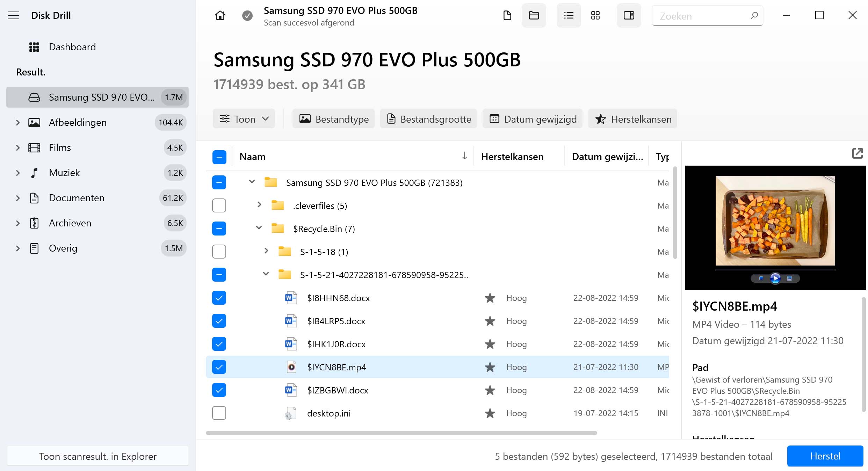Image resolution: width=868 pixels, height=471 pixels.
Task: Sort by Herstelkansen column header
Action: pyautogui.click(x=512, y=157)
